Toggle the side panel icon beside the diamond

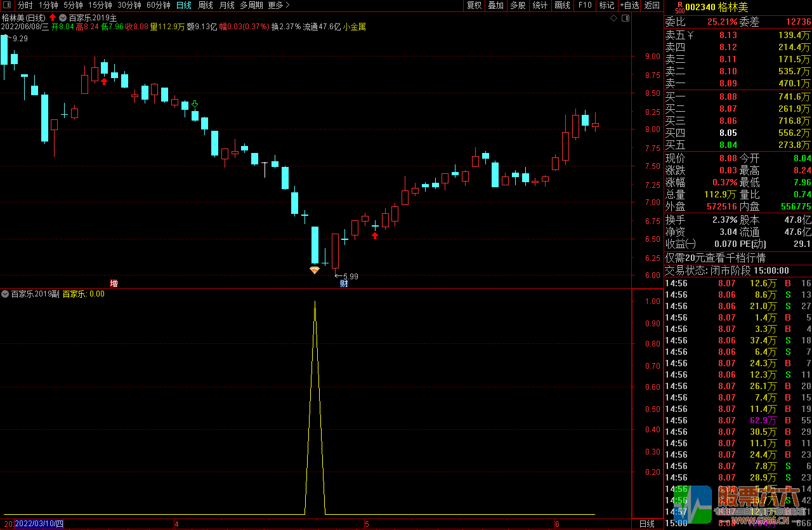625,19
